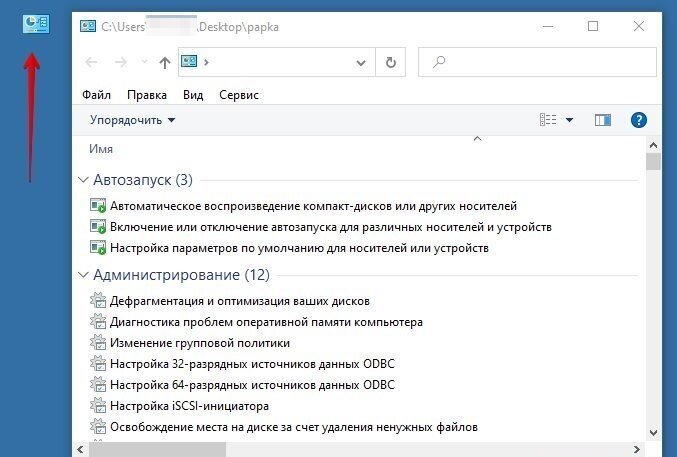Image resolution: width=677 pixels, height=457 pixels.
Task: Open the God Mode shortcut icon on desktop
Action: tap(36, 24)
